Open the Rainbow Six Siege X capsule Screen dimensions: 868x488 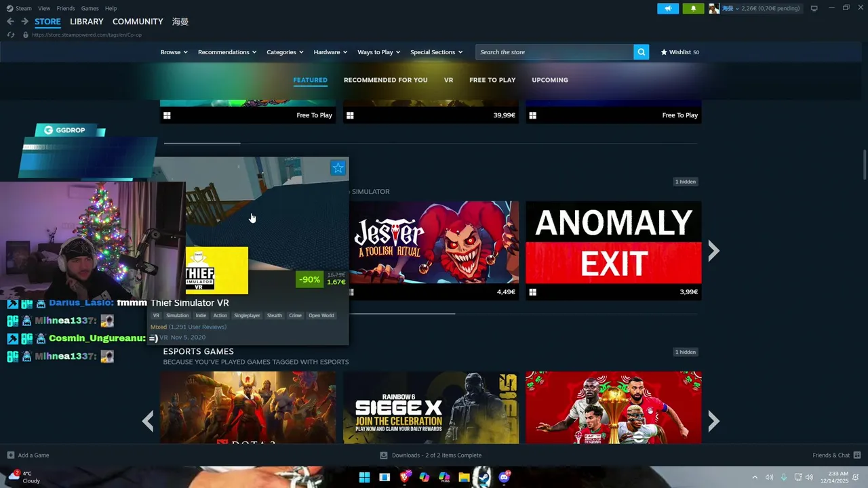[431, 407]
